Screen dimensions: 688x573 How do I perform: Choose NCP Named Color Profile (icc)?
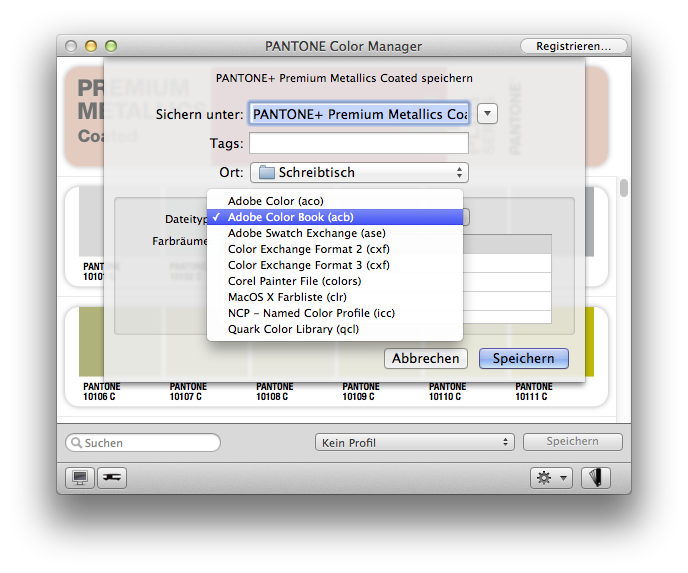pyautogui.click(x=335, y=313)
